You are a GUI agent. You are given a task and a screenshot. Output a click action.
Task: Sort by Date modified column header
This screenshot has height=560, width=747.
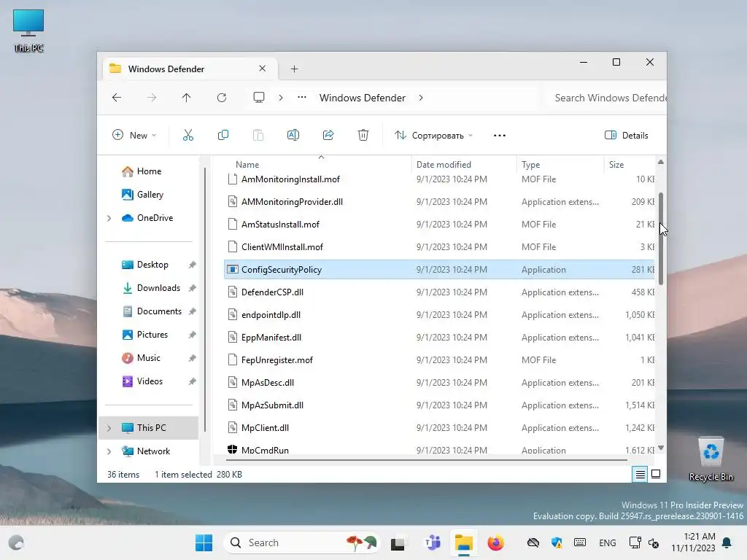point(444,164)
